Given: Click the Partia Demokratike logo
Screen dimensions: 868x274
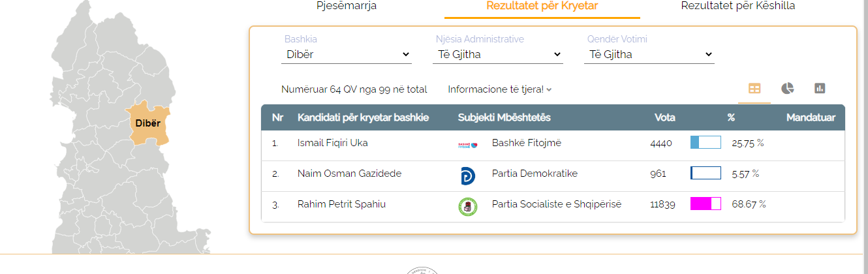Looking at the screenshot, I should [x=468, y=176].
